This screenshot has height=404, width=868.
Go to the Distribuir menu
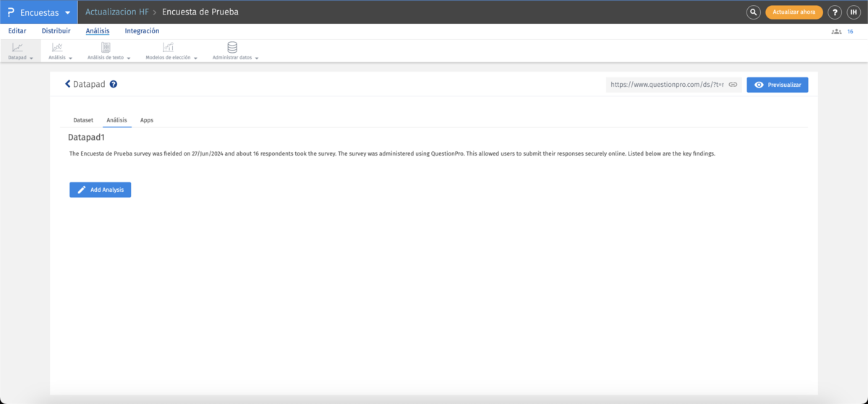[x=56, y=31]
